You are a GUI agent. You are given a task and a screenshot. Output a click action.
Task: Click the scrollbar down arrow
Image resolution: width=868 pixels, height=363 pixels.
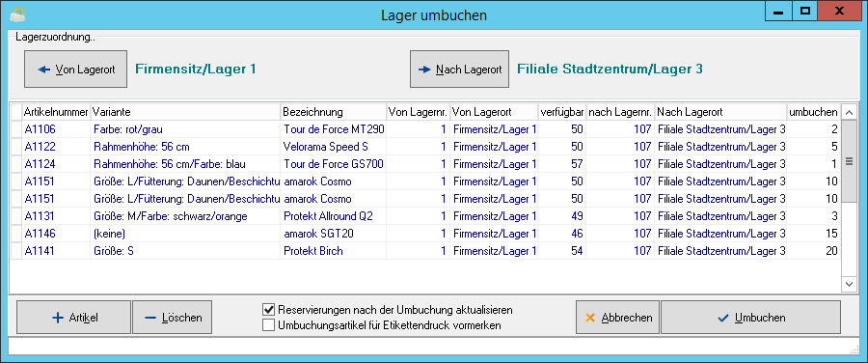tap(849, 284)
